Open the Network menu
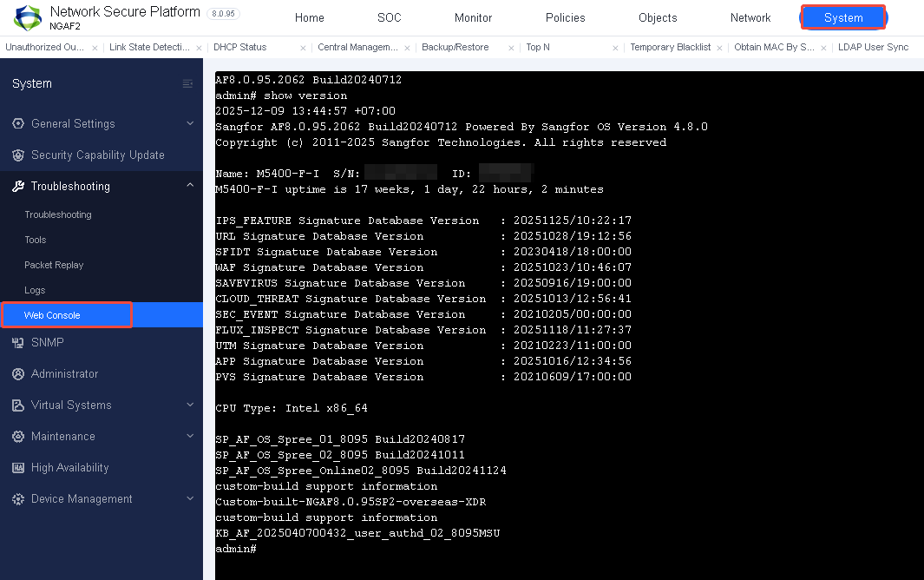 750,17
